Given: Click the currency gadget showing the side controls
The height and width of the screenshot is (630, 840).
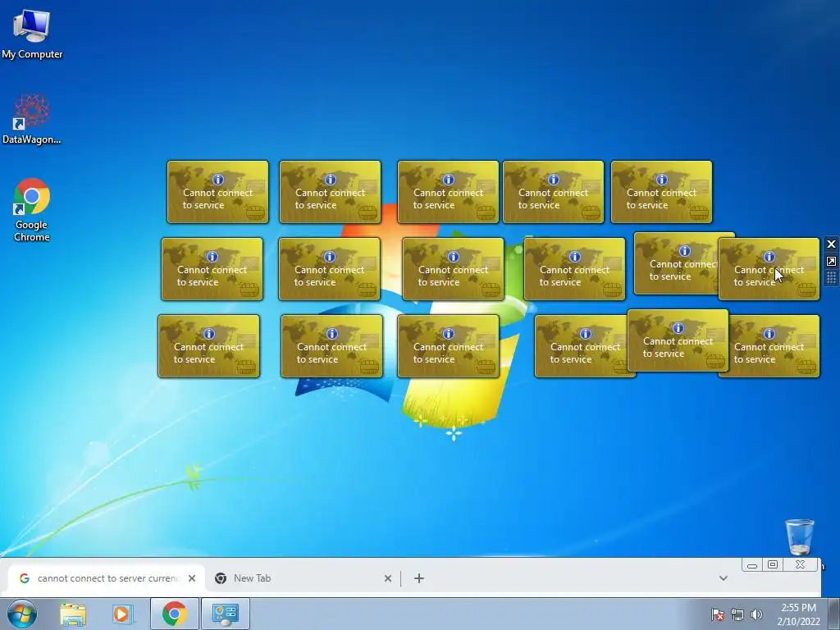Looking at the screenshot, I should click(769, 269).
